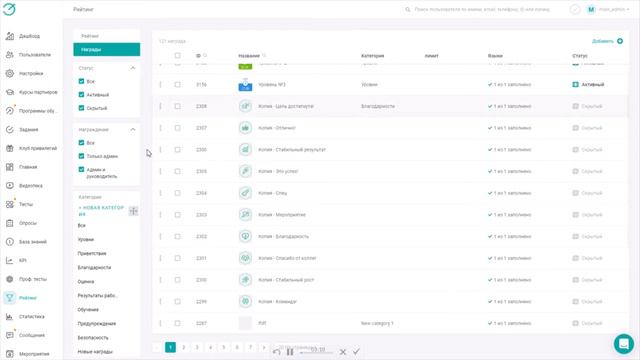Image resolution: width=640 pixels, height=360 pixels.
Task: Filter by category Безопасность
Action: (93, 338)
